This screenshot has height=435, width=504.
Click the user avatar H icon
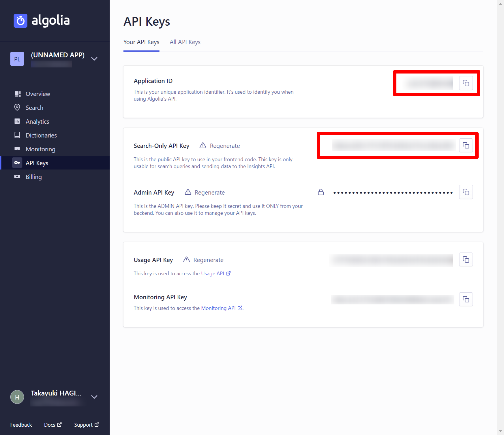click(17, 397)
